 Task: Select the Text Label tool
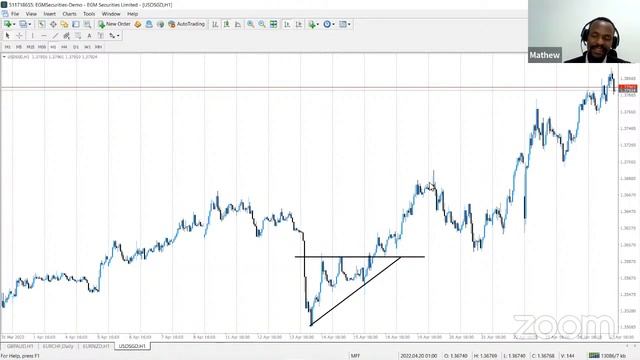(x=100, y=36)
